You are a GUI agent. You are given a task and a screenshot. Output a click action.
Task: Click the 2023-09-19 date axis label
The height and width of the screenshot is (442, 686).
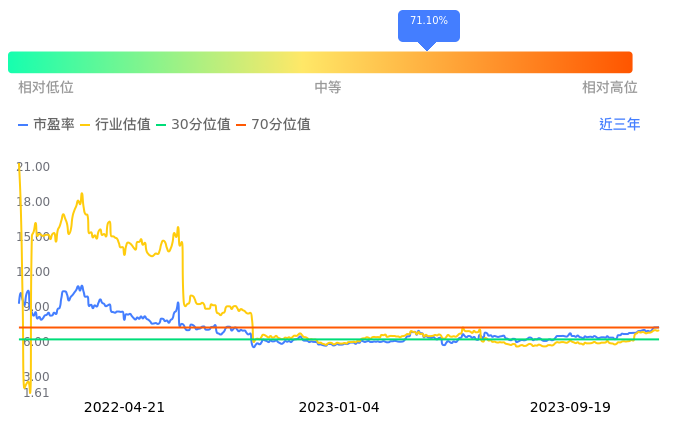click(570, 408)
